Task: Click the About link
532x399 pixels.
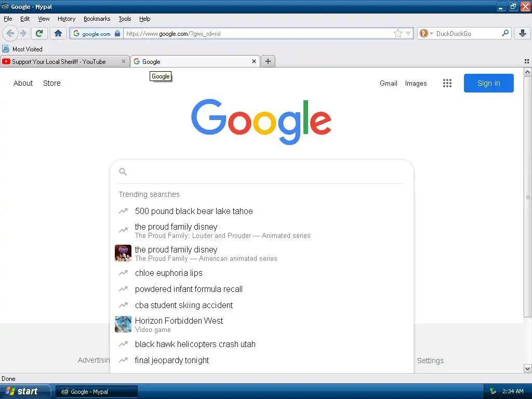Action: pos(23,83)
